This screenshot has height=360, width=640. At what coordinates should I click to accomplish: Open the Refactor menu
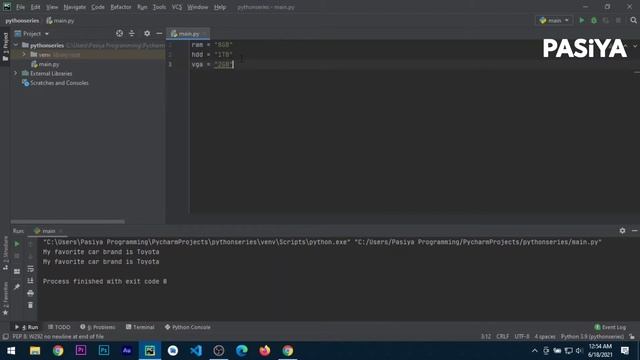[x=121, y=7]
